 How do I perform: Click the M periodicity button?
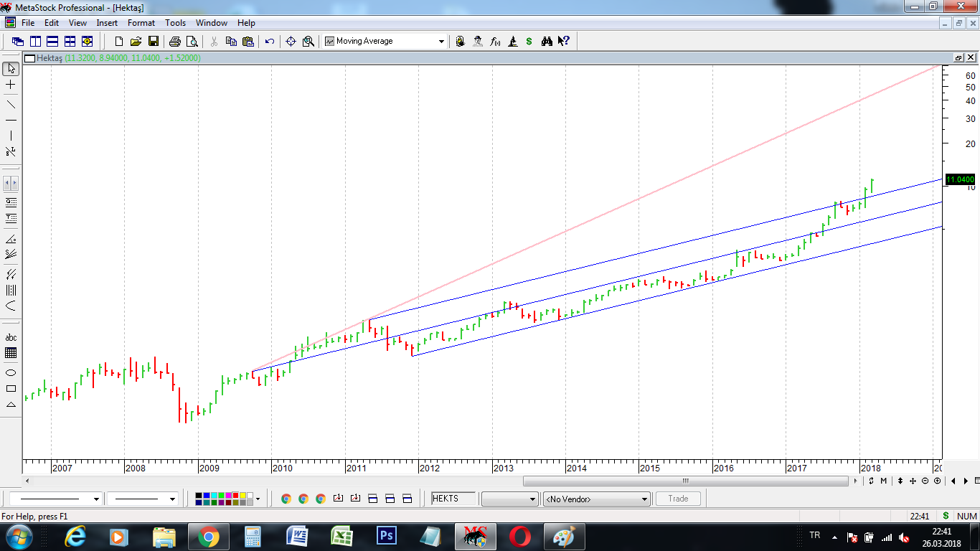(x=883, y=481)
